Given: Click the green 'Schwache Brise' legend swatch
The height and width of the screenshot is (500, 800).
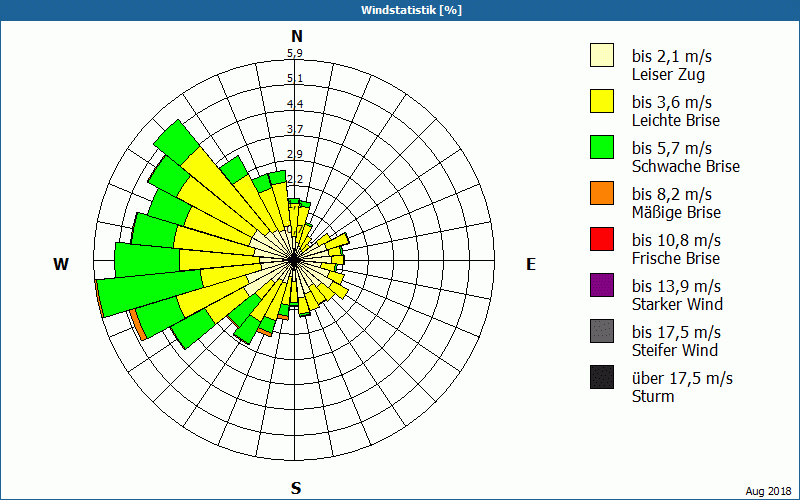Looking at the screenshot, I should pos(601,147).
